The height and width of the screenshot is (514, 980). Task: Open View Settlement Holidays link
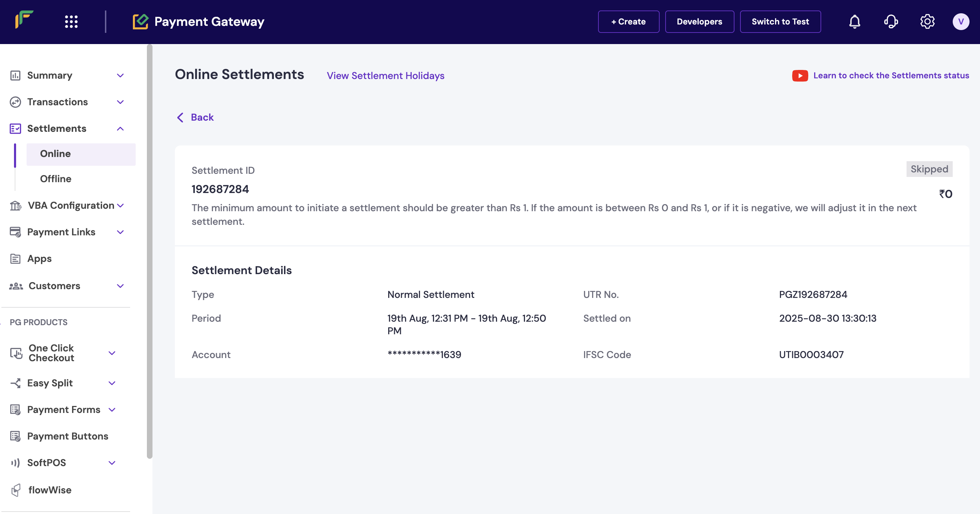tap(385, 76)
